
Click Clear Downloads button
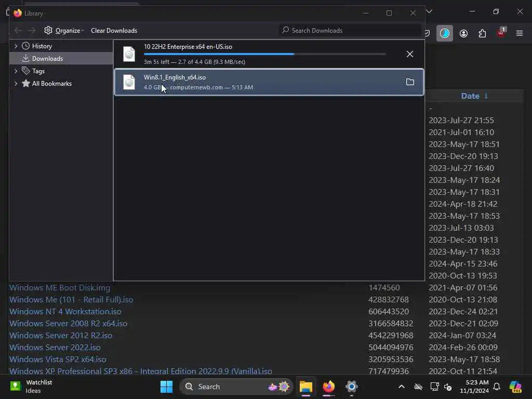coord(114,31)
